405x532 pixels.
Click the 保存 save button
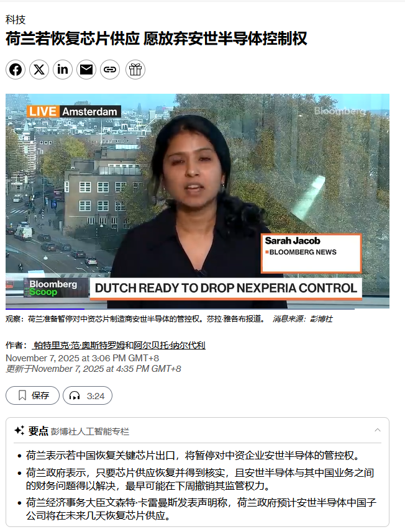[x=32, y=395]
